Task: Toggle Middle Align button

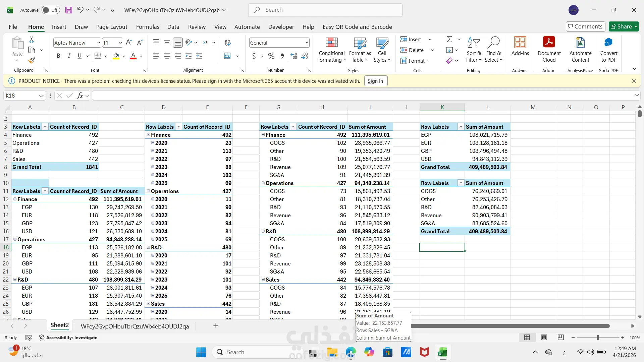Action: click(167, 43)
